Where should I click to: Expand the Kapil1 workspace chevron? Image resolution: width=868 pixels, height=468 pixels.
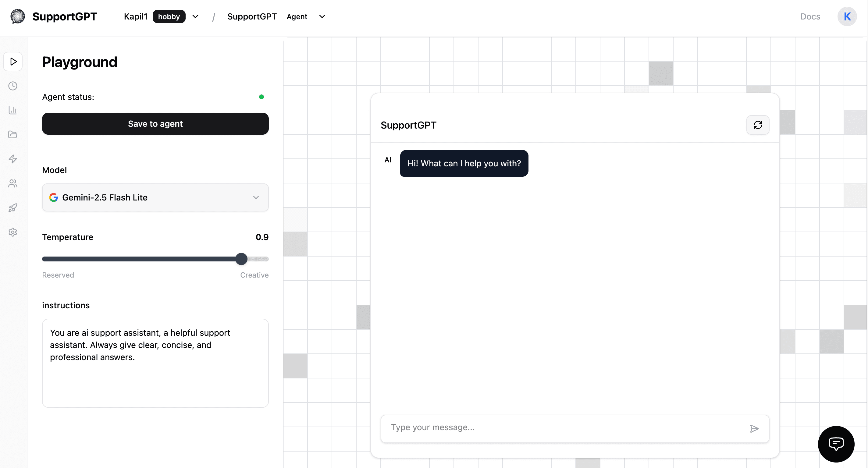195,16
